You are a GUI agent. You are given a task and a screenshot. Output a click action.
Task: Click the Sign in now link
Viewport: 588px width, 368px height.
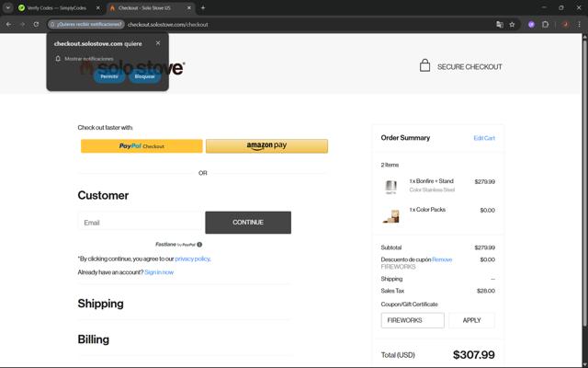(159, 272)
